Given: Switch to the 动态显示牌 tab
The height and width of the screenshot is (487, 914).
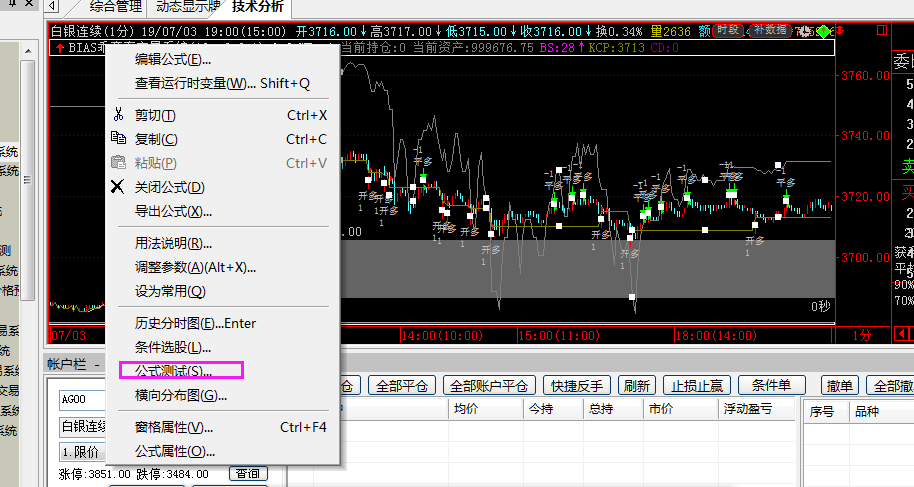Looking at the screenshot, I should pyautogui.click(x=188, y=7).
